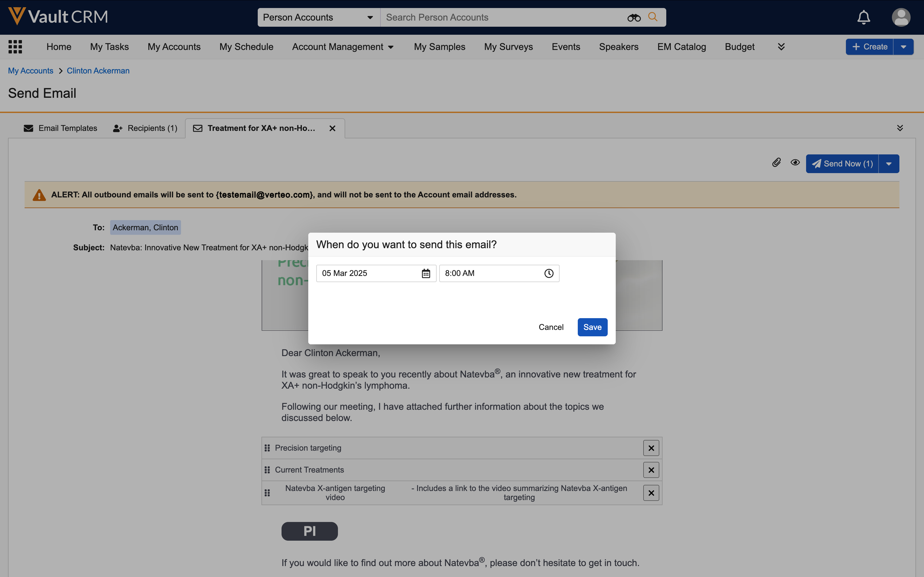This screenshot has height=577, width=924.
Task: Open the Clinton Ackerman breadcrumb link
Action: [x=98, y=71]
